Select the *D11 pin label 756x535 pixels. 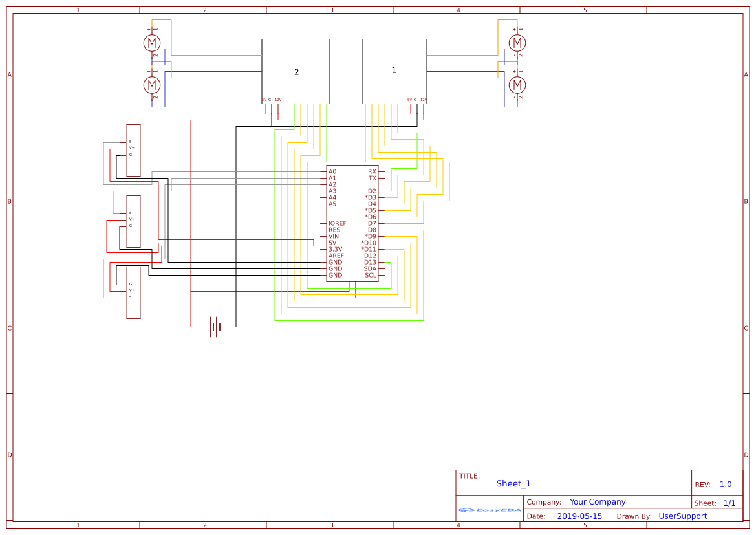[369, 250]
